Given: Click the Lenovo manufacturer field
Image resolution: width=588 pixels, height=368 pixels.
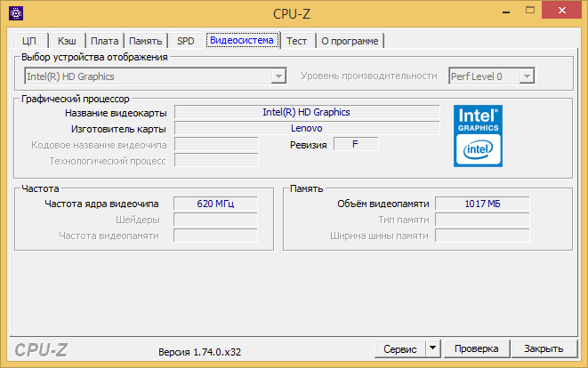Looking at the screenshot, I should pyautogui.click(x=307, y=128).
